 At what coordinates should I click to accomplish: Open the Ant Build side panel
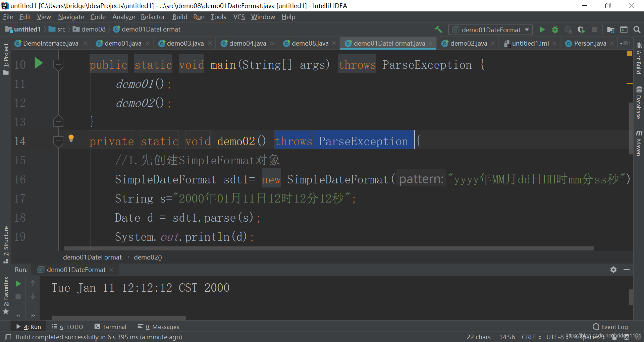pos(639,58)
